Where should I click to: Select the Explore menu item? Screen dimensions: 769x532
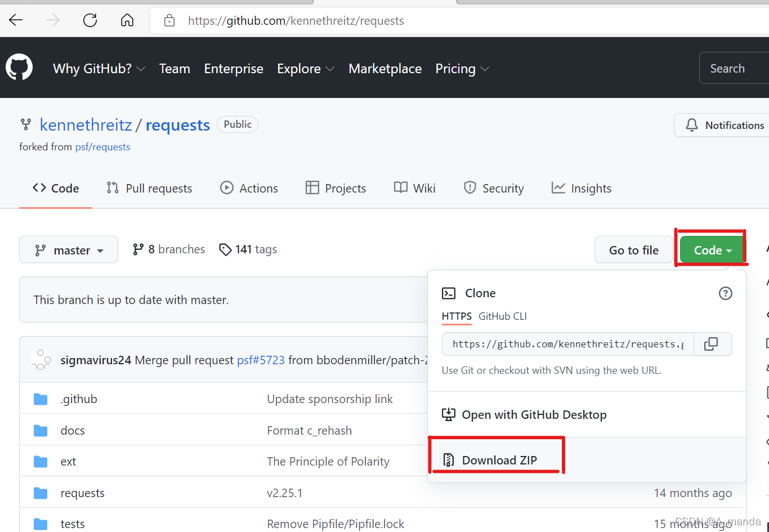pos(299,68)
